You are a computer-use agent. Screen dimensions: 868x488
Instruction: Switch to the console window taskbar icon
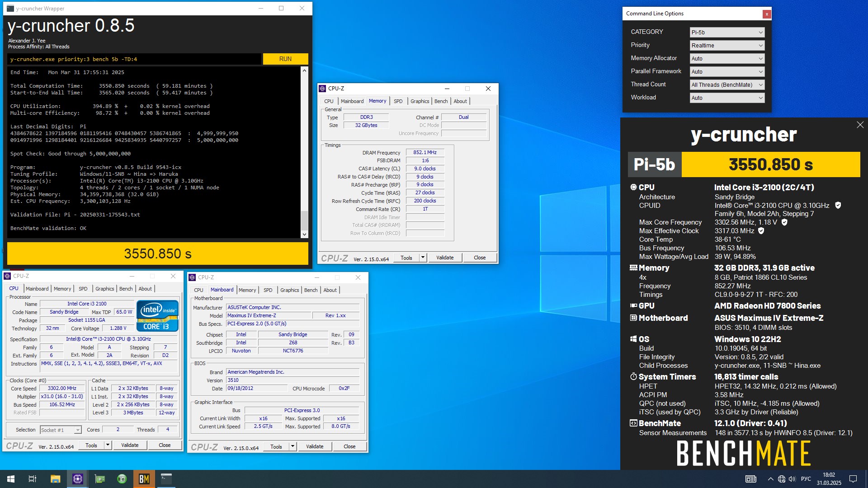point(166,479)
